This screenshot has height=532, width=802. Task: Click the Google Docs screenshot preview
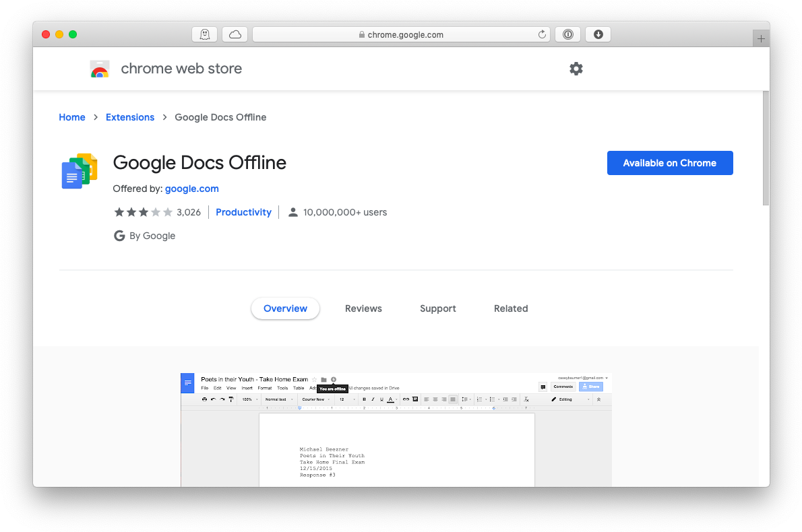click(396, 430)
